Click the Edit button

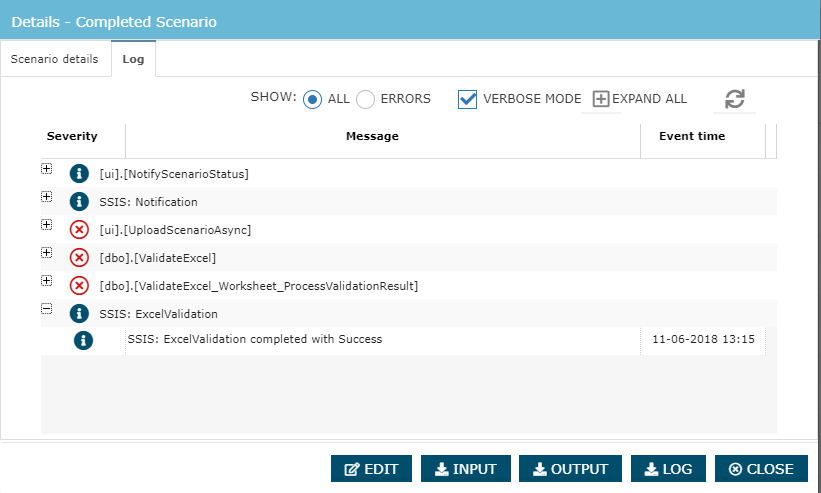(371, 469)
